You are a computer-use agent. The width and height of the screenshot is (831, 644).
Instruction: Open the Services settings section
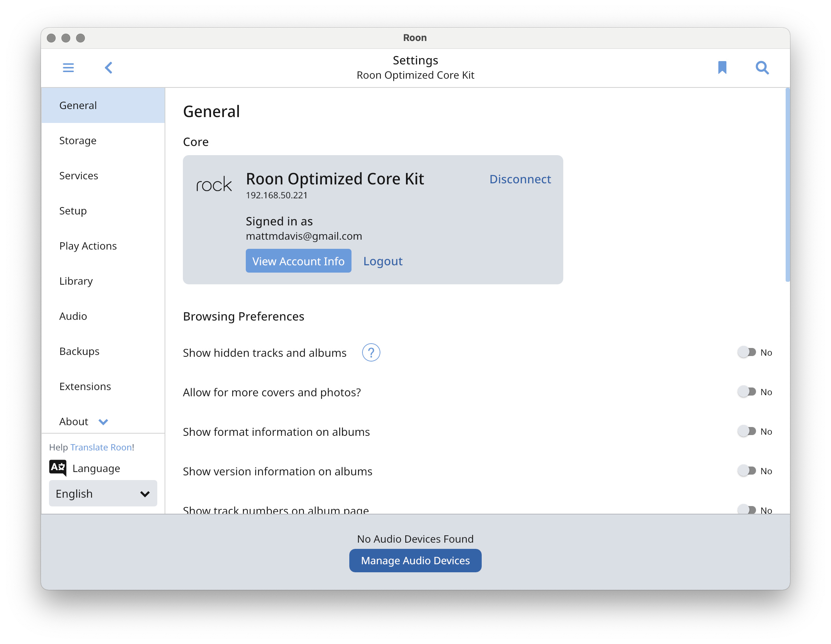(103, 176)
